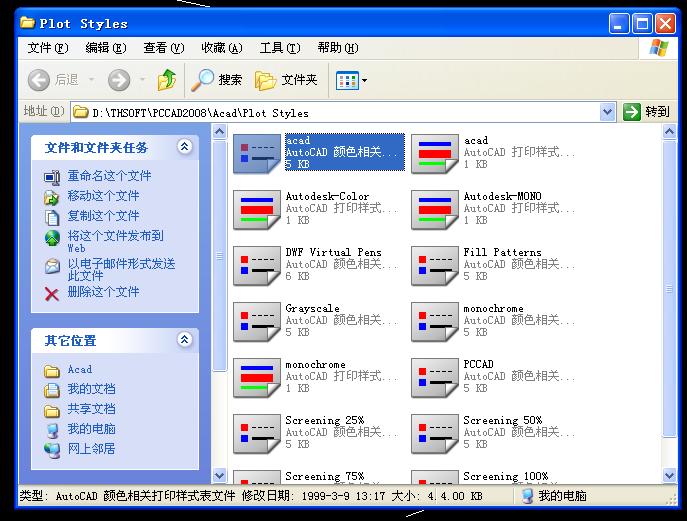This screenshot has height=521, width=687.
Task: Open 网上邻居 location link
Action: [92, 449]
